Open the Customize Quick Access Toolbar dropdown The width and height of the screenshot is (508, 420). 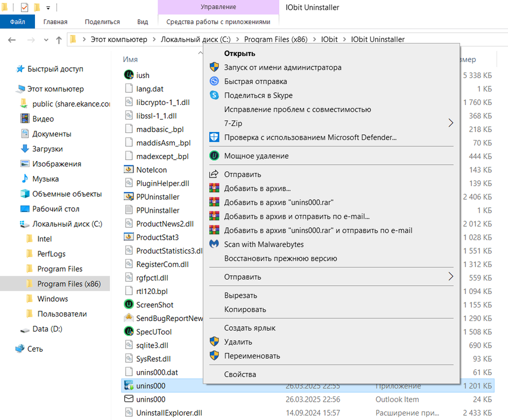coord(48,8)
